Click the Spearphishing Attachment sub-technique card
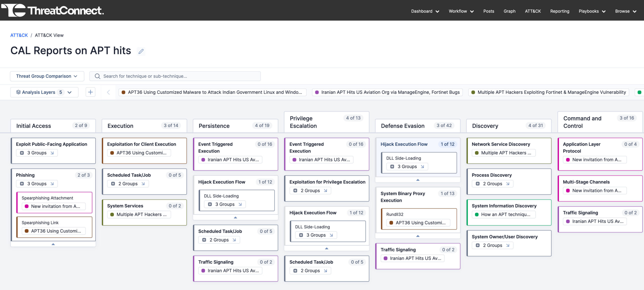This screenshot has width=644, height=290. click(54, 202)
